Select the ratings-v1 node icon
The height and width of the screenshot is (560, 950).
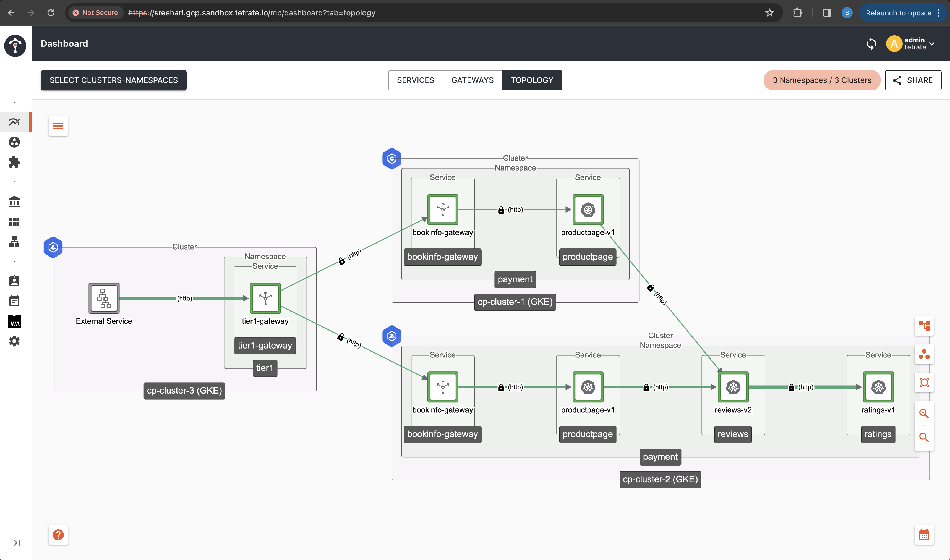pos(878,387)
